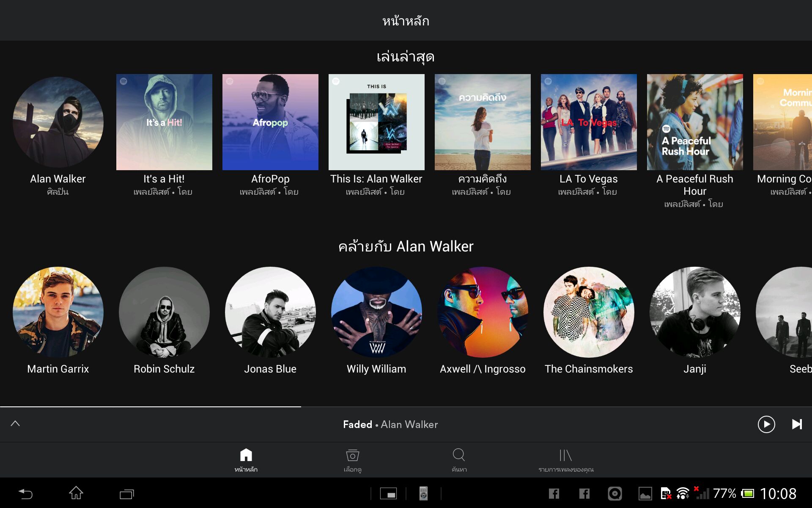Tap the 77% battery percentage text
Image resolution: width=812 pixels, height=508 pixels.
coord(724,494)
